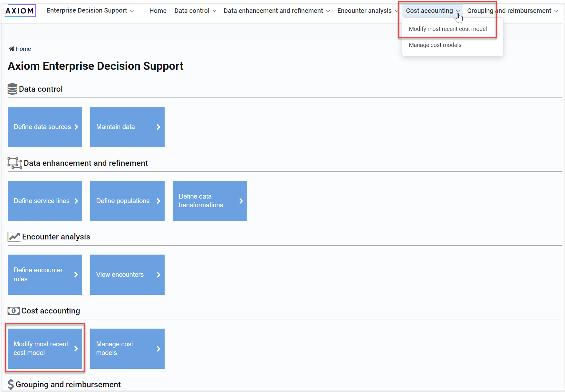Click chevron on Define encounter rules
The image size is (565, 392).
point(76,275)
